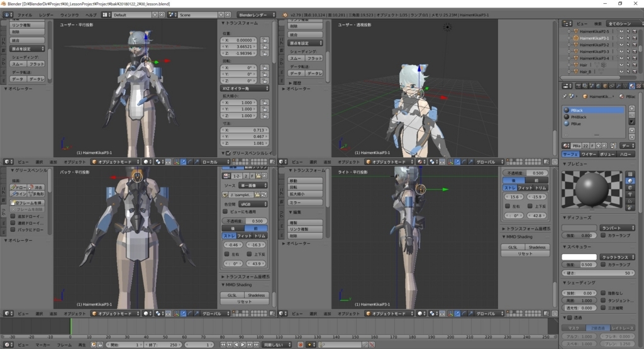The width and height of the screenshot is (644, 349).
Task: Set the material preview to flat plane
Action: click(x=630, y=174)
